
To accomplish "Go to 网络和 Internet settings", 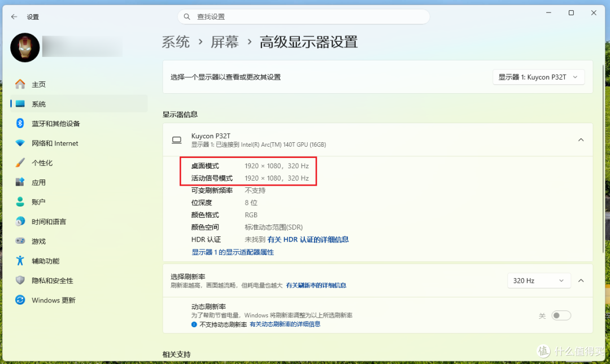I will [79, 143].
